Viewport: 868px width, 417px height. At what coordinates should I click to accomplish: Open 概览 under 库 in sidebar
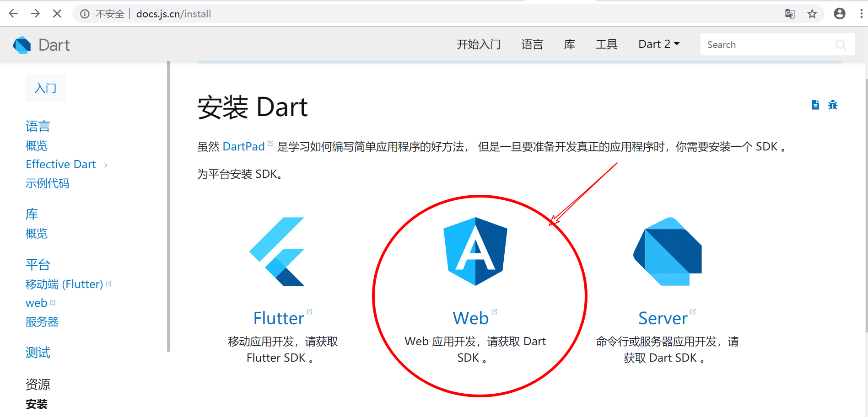tap(37, 234)
